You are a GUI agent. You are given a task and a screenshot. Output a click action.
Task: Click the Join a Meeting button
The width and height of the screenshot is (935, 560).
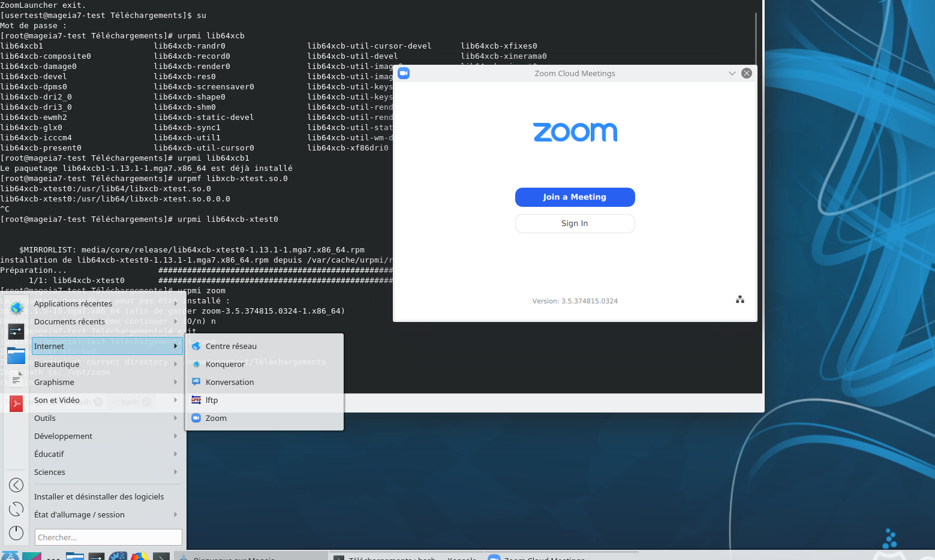tap(575, 197)
